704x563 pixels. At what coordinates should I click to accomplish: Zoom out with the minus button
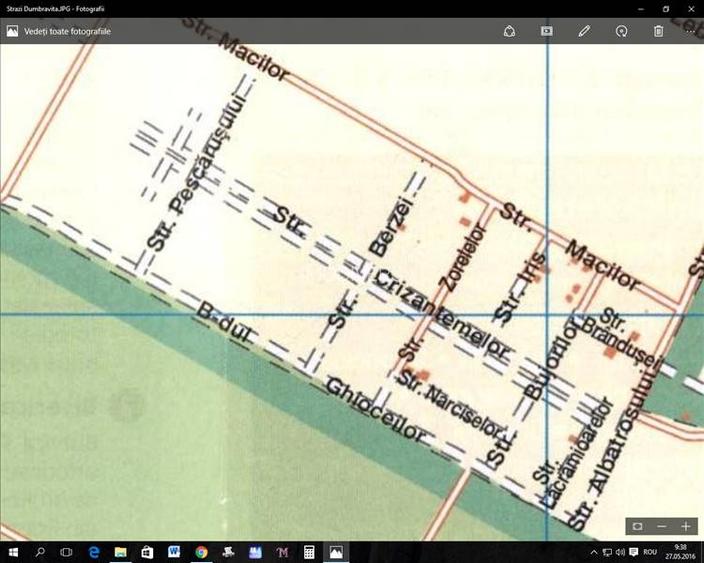click(662, 526)
